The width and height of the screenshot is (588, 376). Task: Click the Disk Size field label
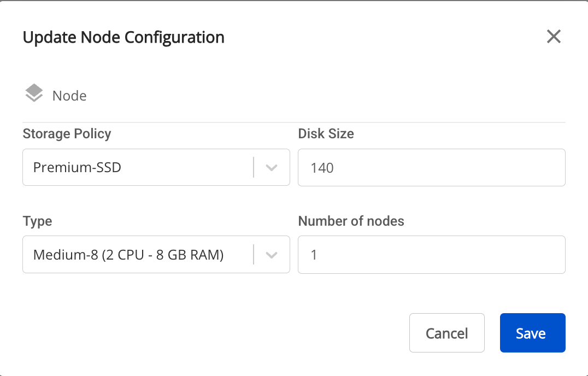[326, 134]
